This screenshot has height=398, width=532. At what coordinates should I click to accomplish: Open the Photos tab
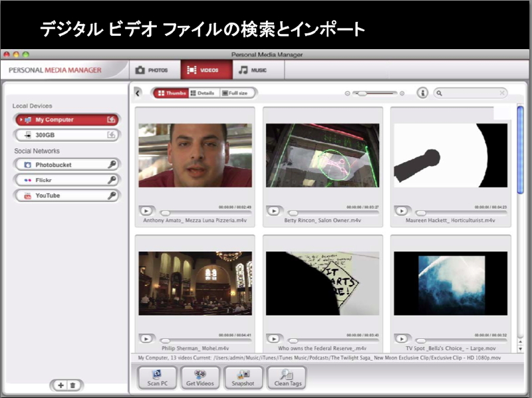[x=152, y=70]
